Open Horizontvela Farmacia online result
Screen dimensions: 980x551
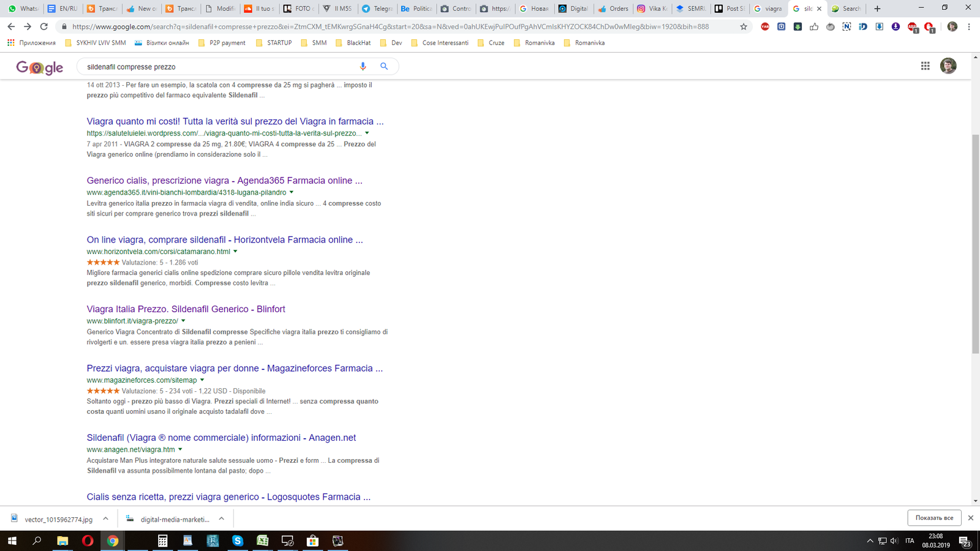coord(225,240)
